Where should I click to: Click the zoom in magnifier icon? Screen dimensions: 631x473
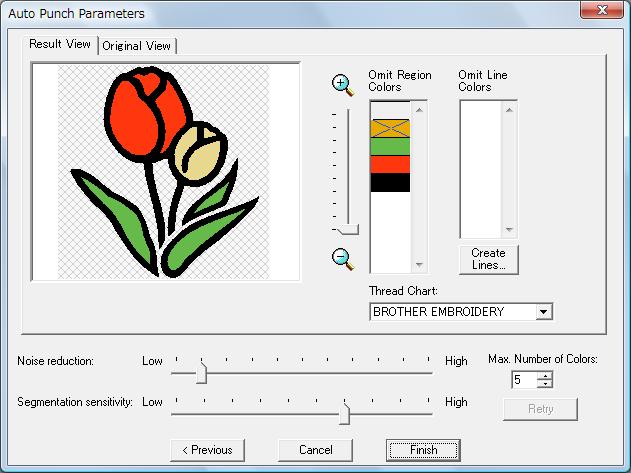(342, 85)
